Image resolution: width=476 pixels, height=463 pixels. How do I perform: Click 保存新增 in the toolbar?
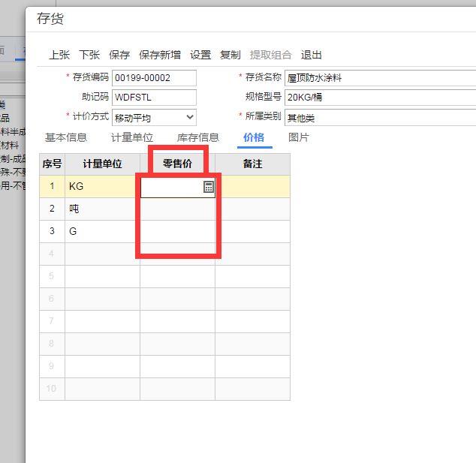click(x=160, y=55)
